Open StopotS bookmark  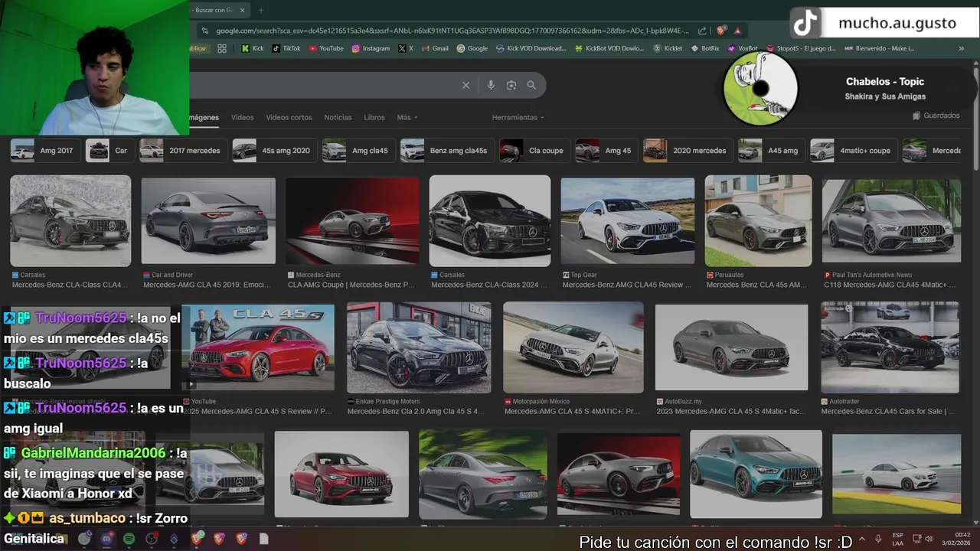[x=801, y=48]
